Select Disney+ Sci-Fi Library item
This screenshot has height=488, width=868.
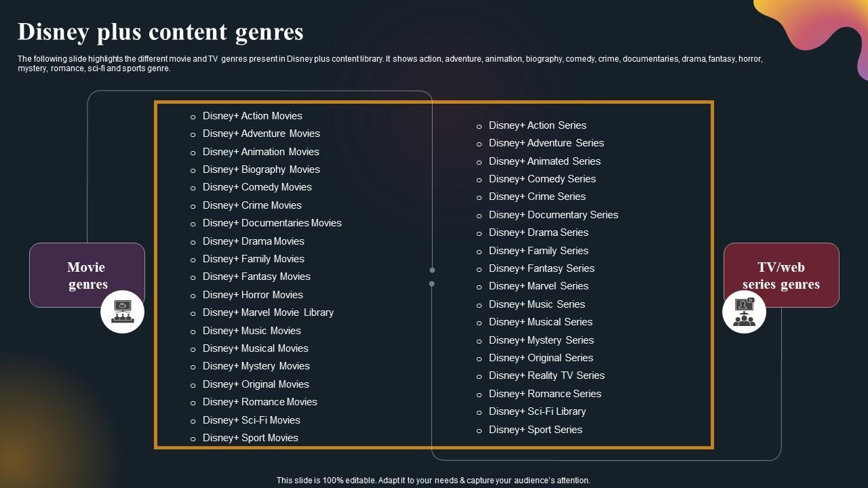pos(537,411)
